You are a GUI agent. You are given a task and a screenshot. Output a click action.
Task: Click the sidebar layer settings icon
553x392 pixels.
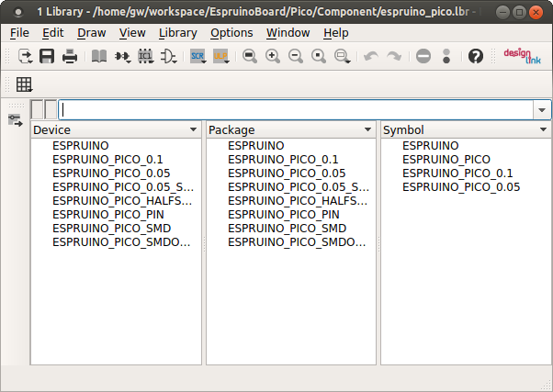(x=16, y=120)
